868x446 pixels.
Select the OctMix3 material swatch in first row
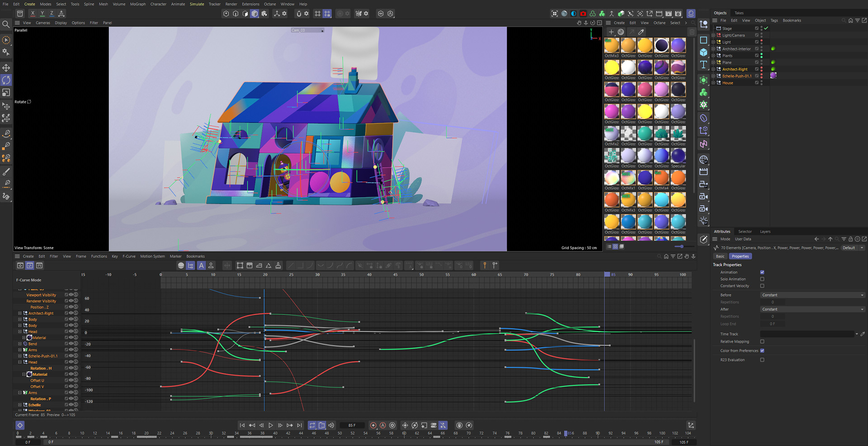611,47
